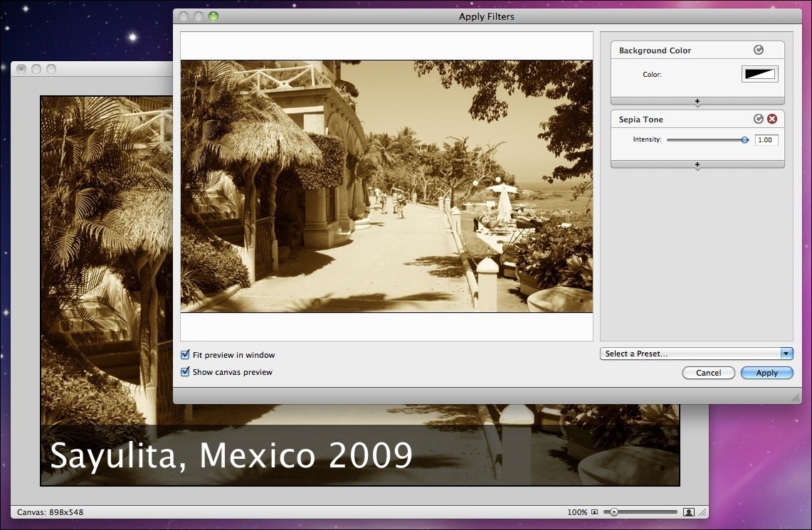The height and width of the screenshot is (530, 812).
Task: Open the Select a Preset dropdown
Action: click(697, 354)
